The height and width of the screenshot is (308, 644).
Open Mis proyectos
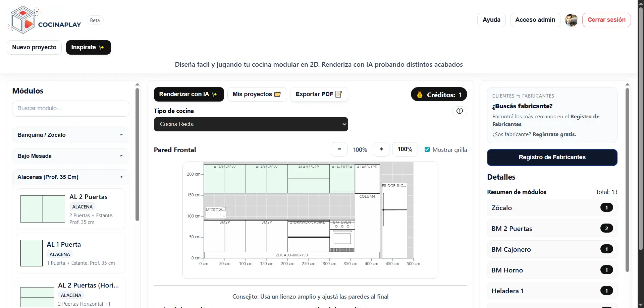pyautogui.click(x=257, y=94)
